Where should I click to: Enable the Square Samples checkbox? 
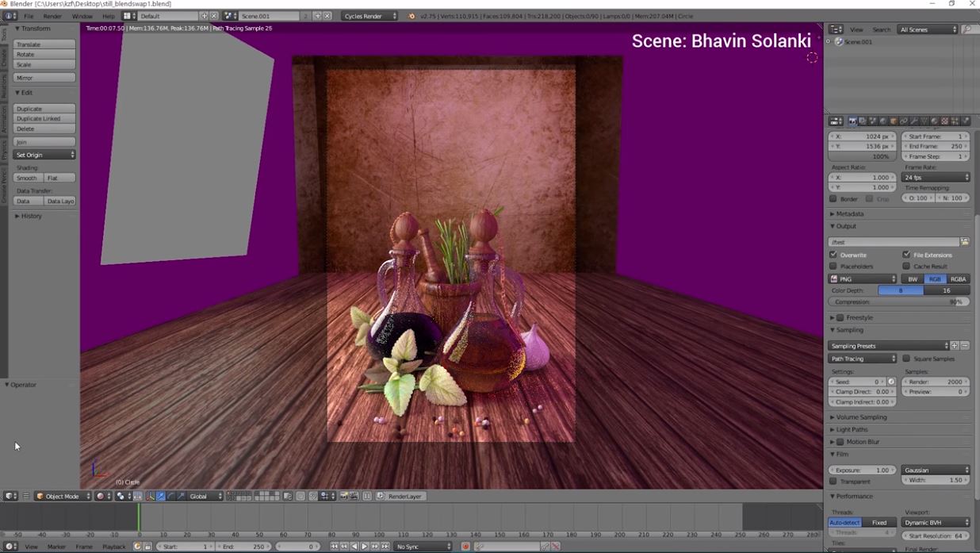tap(906, 359)
